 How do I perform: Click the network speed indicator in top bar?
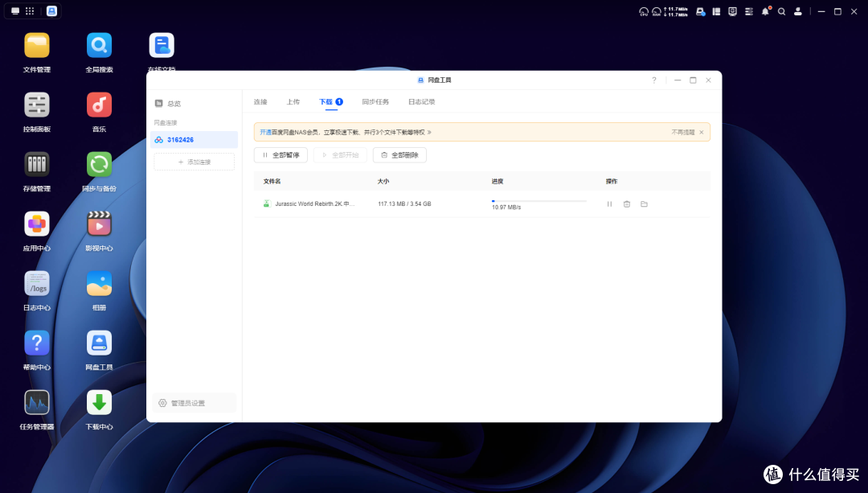pos(676,11)
